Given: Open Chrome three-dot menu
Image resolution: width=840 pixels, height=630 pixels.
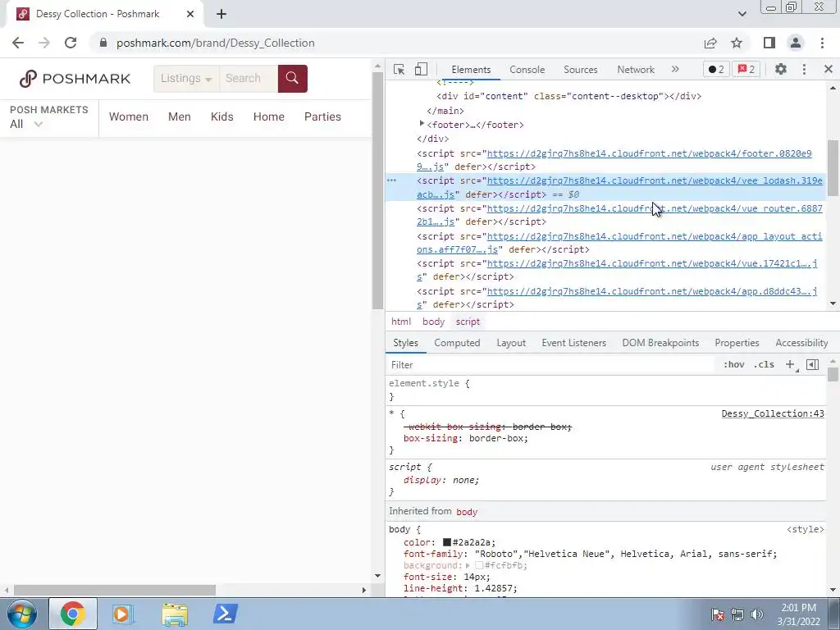Looking at the screenshot, I should tap(822, 43).
